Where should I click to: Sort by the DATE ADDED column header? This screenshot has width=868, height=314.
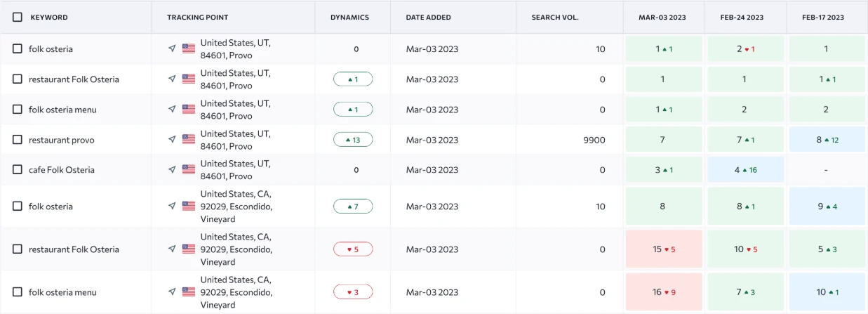coord(428,18)
